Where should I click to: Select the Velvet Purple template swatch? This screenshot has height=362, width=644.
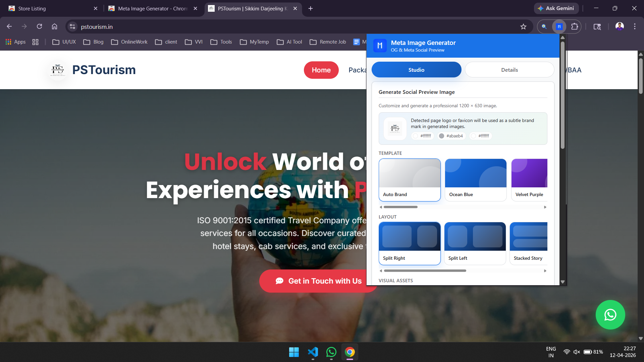click(x=529, y=180)
